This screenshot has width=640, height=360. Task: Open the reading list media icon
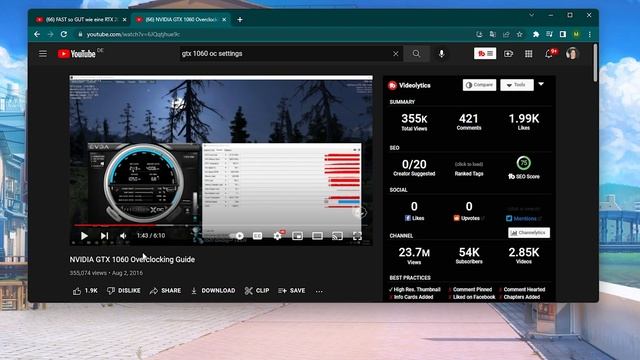pos(549,34)
